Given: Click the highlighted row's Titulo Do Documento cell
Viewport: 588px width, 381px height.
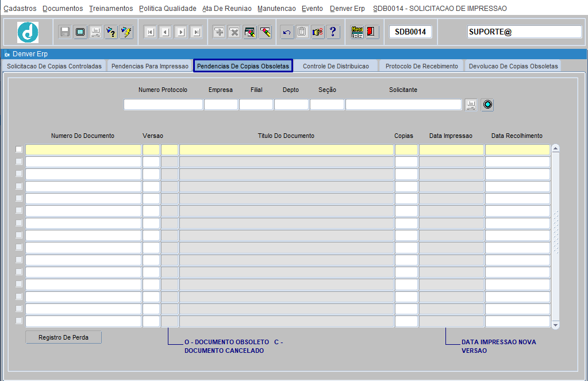Looking at the screenshot, I should (286, 149).
